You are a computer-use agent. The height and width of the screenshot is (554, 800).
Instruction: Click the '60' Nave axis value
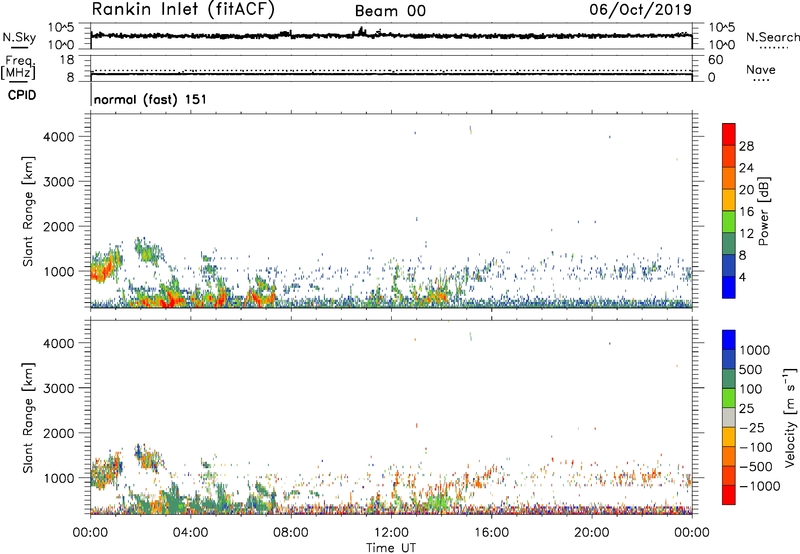715,60
